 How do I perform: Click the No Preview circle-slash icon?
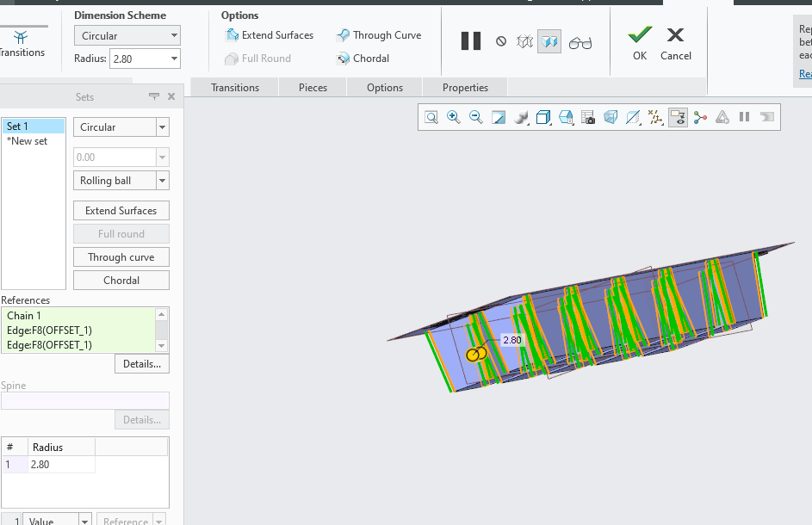click(x=501, y=41)
